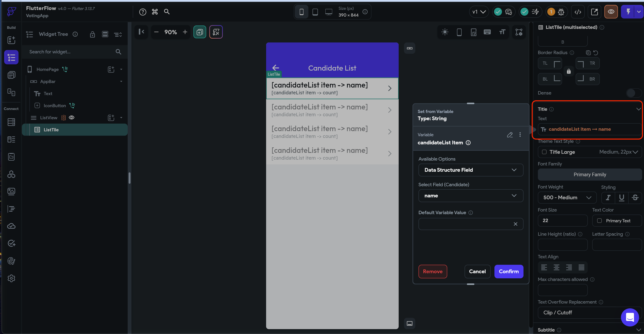Collapse left panel with arrow icon
Image resolution: width=644 pixels, height=334 pixels.
tap(141, 32)
